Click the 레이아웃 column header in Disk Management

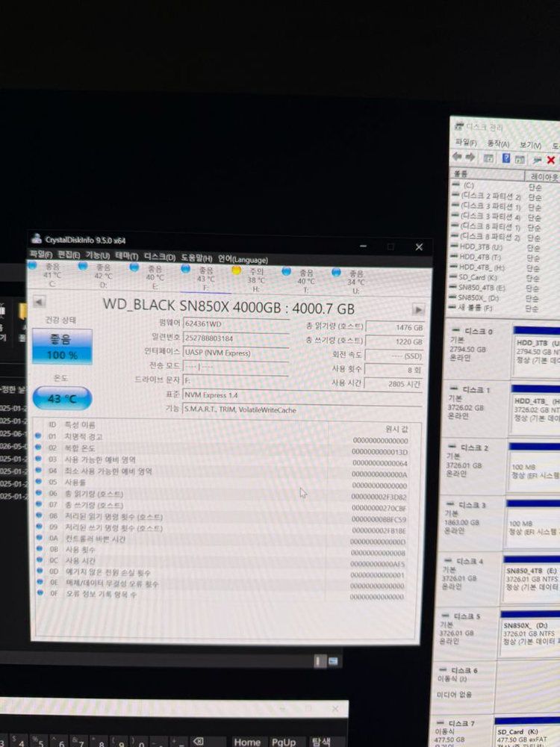544,177
